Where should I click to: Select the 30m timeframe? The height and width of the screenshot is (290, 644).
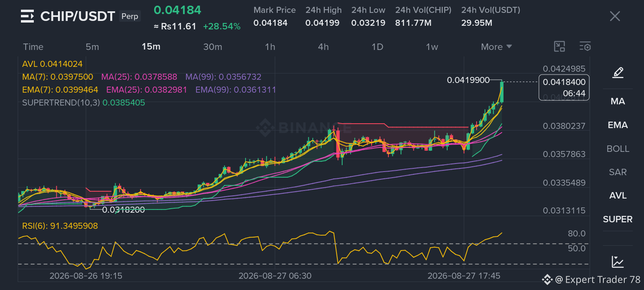pos(213,47)
